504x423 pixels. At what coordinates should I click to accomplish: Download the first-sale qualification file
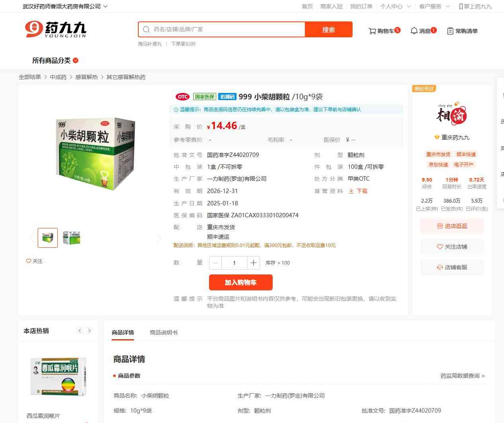click(x=358, y=191)
